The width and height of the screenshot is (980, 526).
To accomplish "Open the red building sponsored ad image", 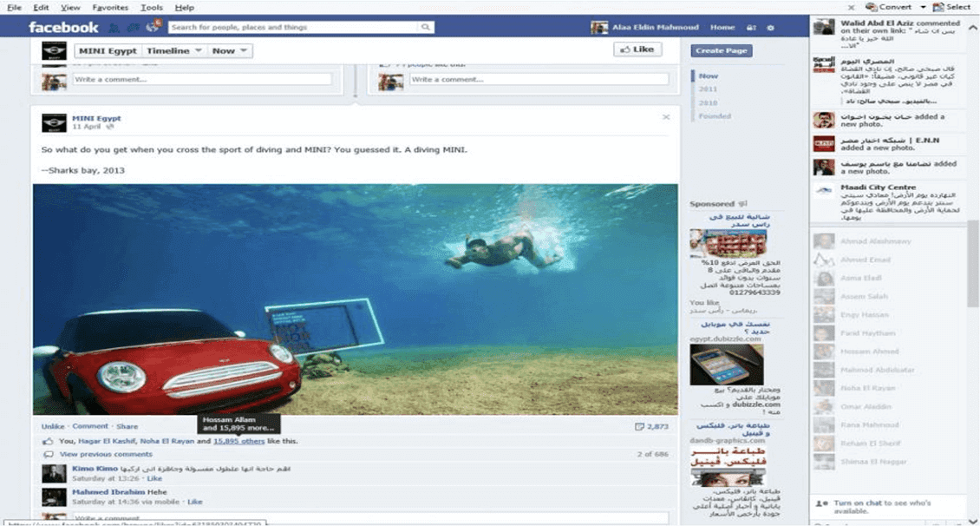I will pyautogui.click(x=728, y=243).
